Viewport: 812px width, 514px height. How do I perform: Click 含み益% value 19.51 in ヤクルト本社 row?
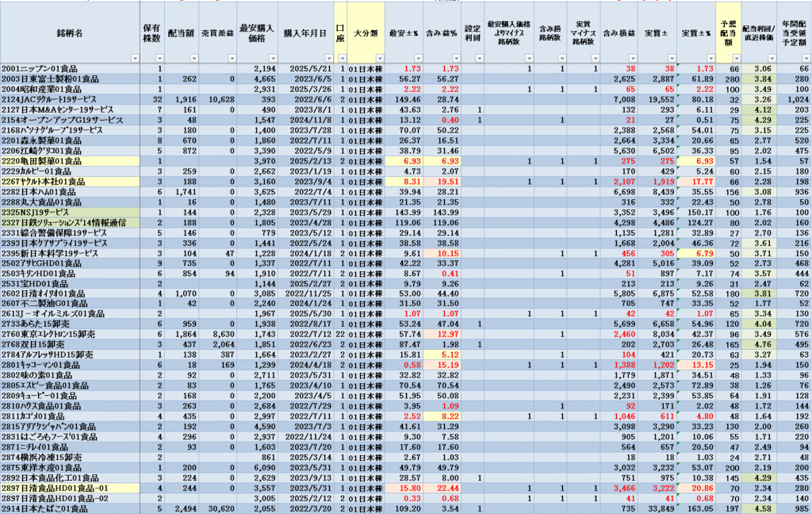[448, 182]
